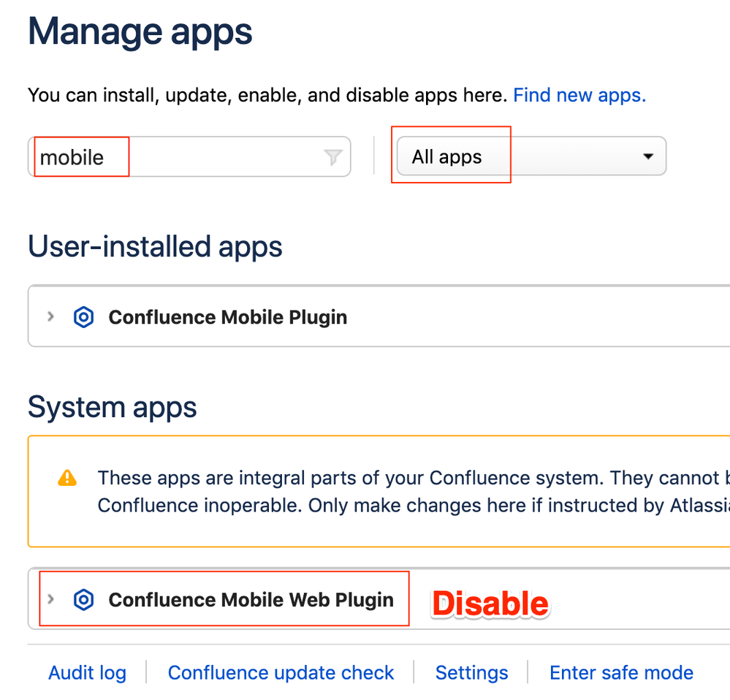Click the search field containing "mobile"

pyautogui.click(x=183, y=156)
